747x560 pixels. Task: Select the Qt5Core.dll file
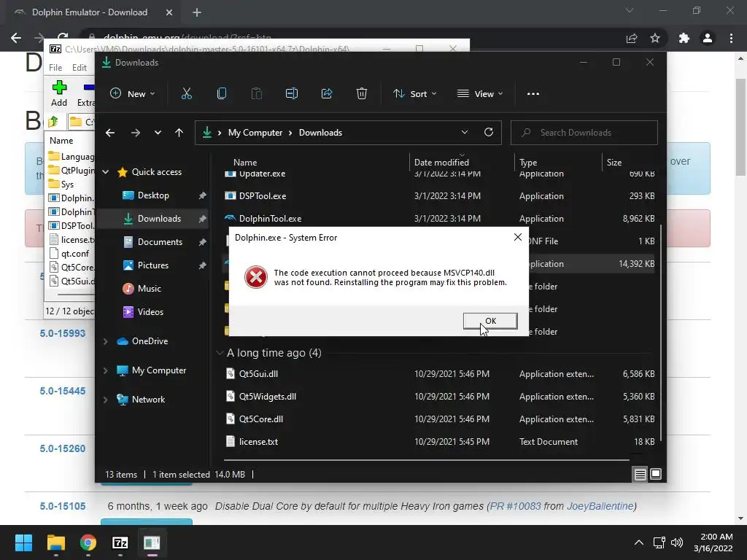438,419
